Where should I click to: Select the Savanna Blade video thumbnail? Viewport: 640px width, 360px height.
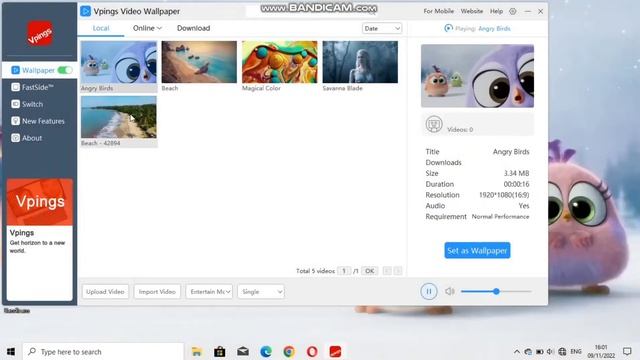point(360,62)
